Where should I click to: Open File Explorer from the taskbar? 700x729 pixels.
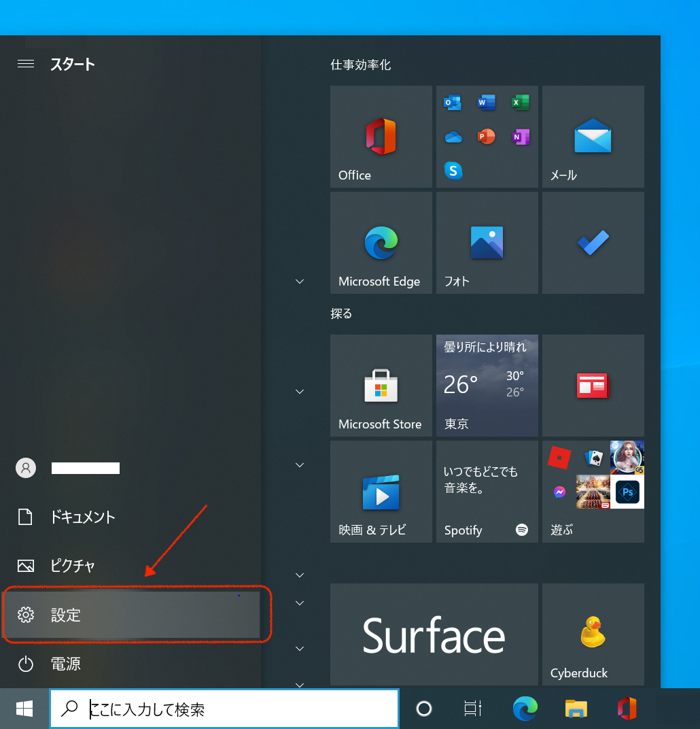coord(576,709)
